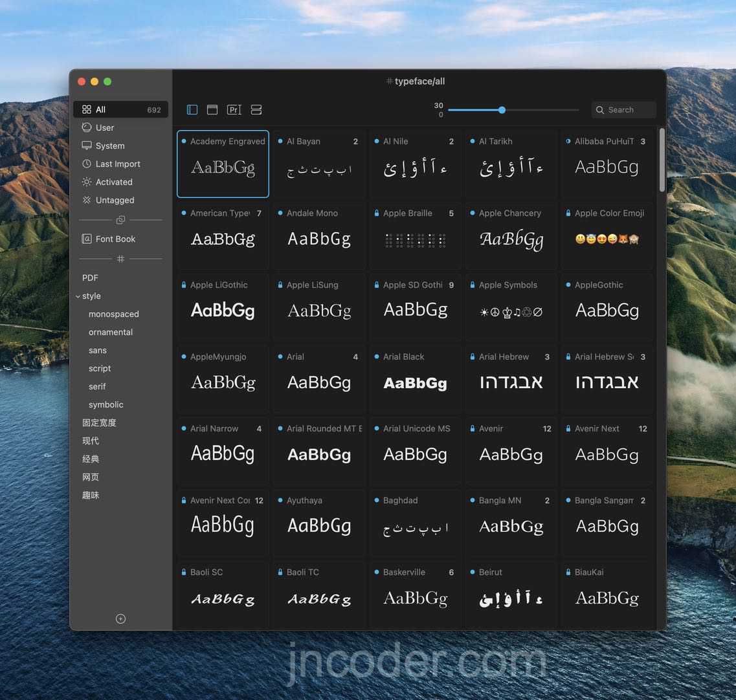Select the BiauKai font preview
This screenshot has width=736, height=700.
click(607, 598)
